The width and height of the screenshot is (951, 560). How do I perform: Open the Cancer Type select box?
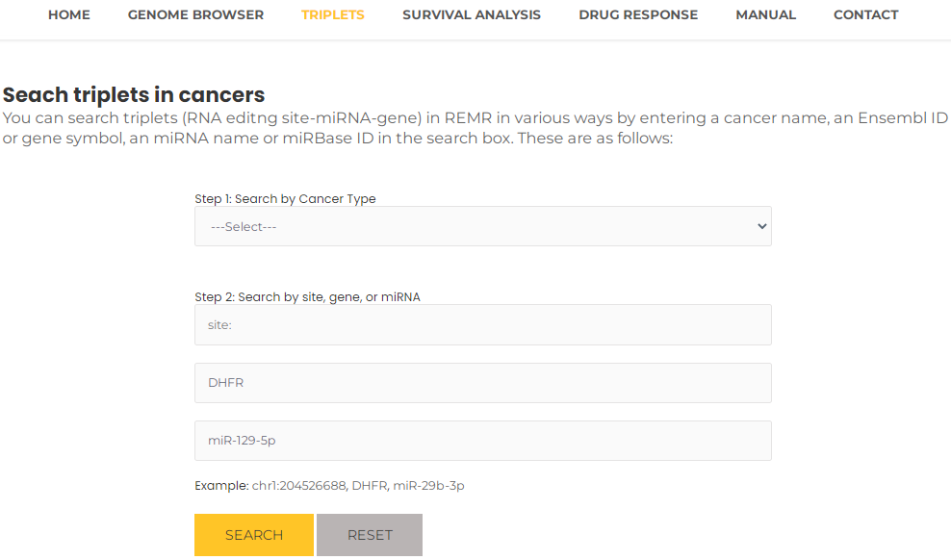click(x=483, y=226)
